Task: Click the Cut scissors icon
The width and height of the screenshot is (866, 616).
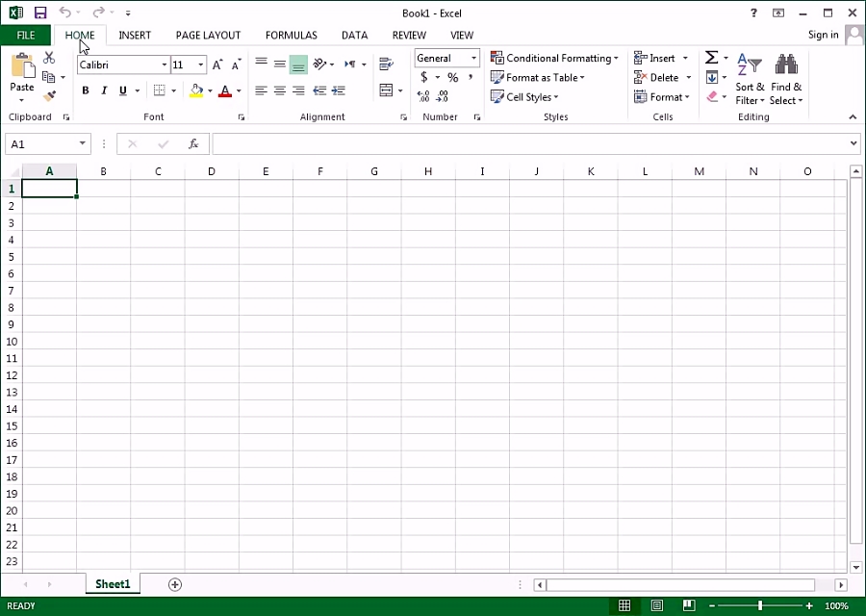Action: (x=49, y=59)
